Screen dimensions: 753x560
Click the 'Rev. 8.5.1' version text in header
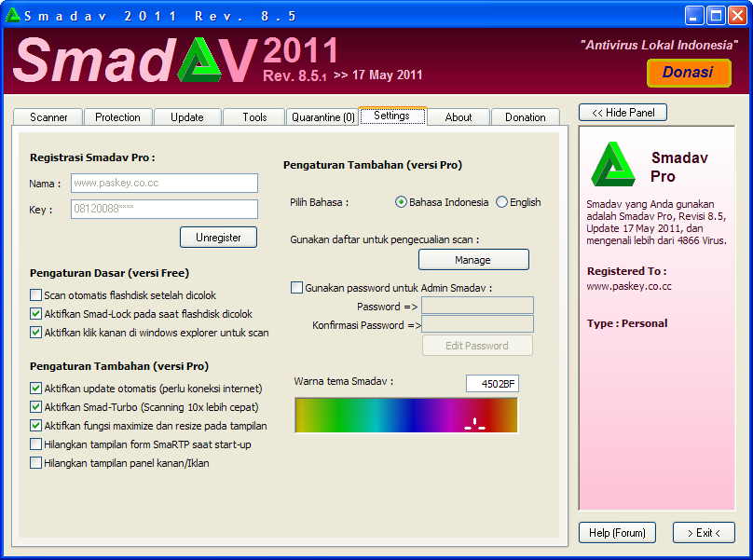294,75
